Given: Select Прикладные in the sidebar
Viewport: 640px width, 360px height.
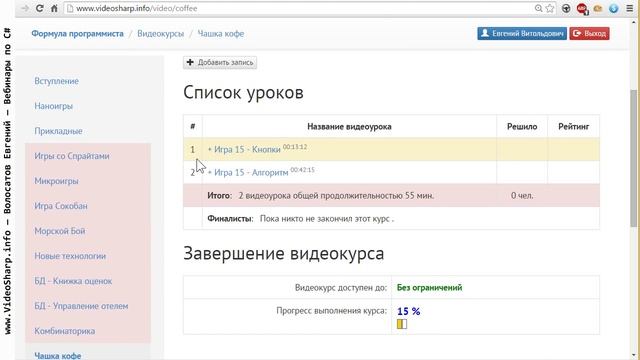Looking at the screenshot, I should point(58,131).
